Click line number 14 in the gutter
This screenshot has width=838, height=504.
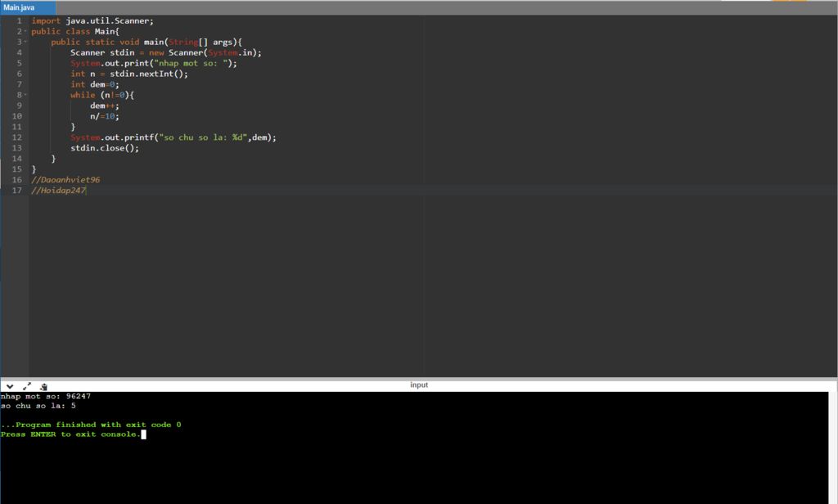click(x=17, y=159)
